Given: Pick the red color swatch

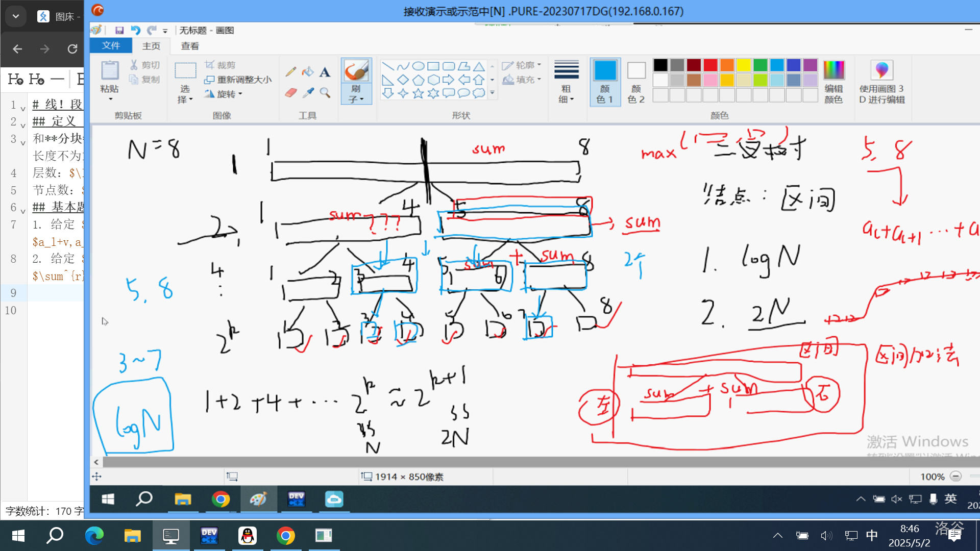Looking at the screenshot, I should coord(710,65).
